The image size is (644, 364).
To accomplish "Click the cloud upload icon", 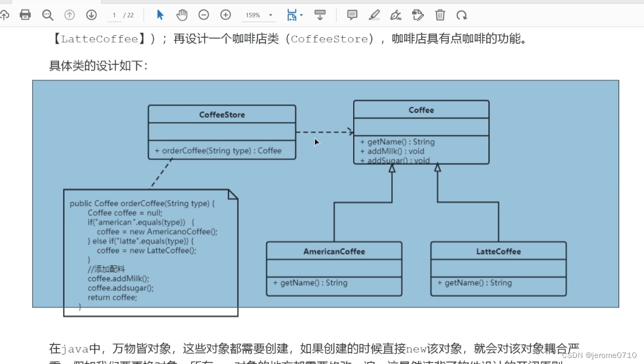I will 5,15.
